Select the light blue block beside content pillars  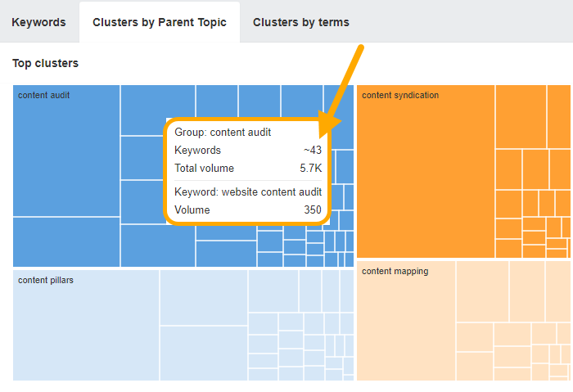(x=203, y=297)
